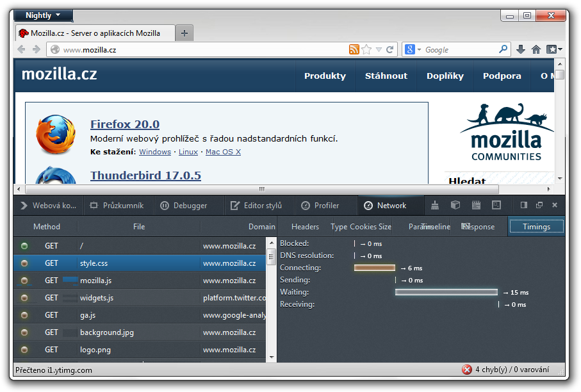581x392 pixels.
Task: Open the URL history dropdown arrow
Action: click(379, 49)
